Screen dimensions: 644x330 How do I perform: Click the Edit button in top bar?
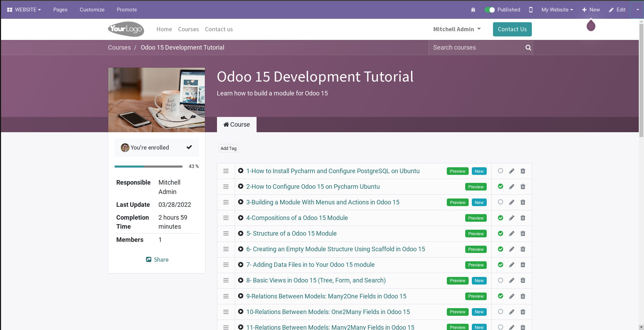point(617,10)
